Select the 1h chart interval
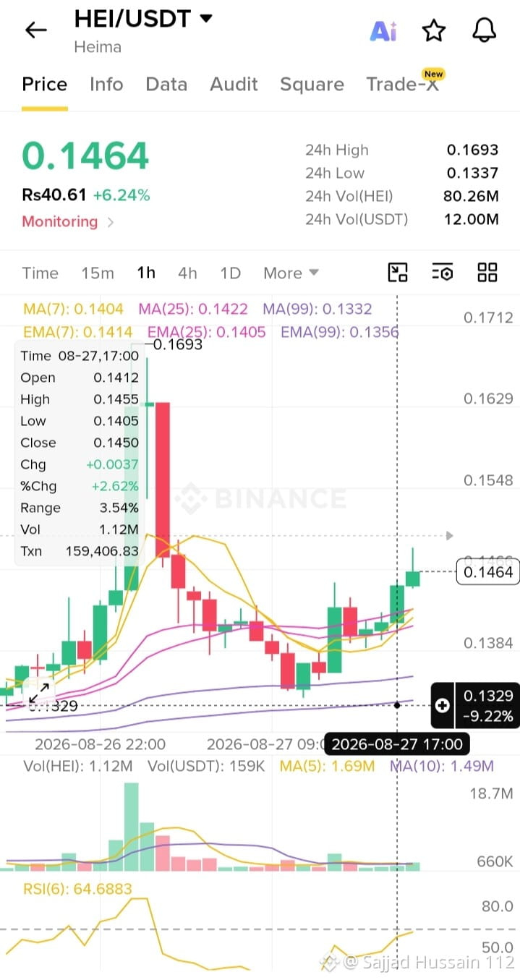This screenshot has height=980, width=520. (x=146, y=273)
